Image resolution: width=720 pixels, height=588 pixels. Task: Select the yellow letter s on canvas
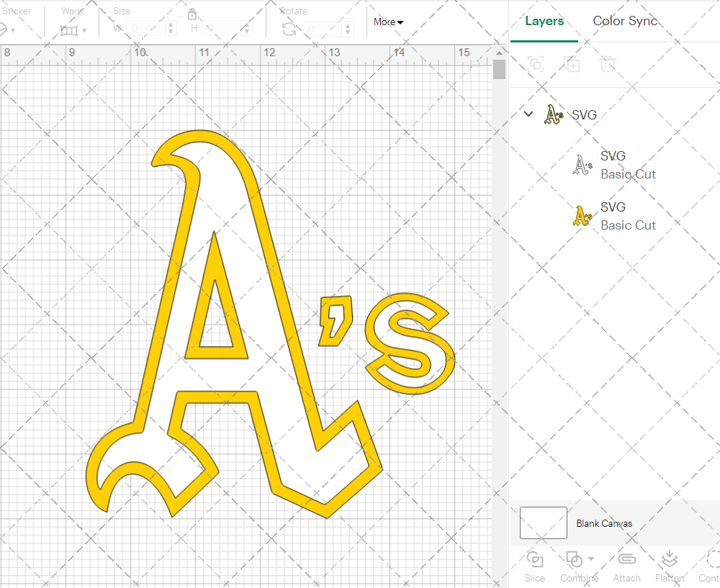[x=410, y=343]
